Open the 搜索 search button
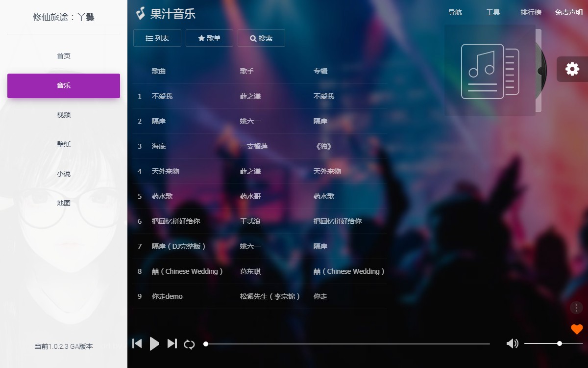The height and width of the screenshot is (368, 588). pyautogui.click(x=261, y=38)
